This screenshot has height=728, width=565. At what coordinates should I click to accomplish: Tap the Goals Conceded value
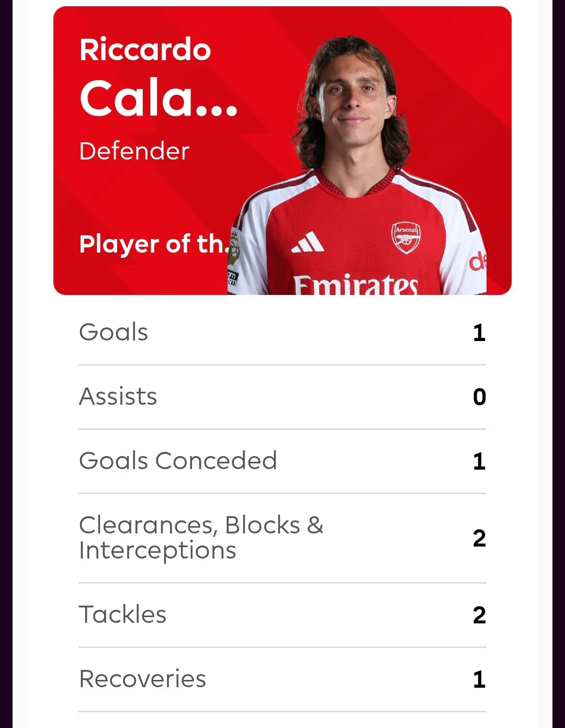tap(479, 461)
